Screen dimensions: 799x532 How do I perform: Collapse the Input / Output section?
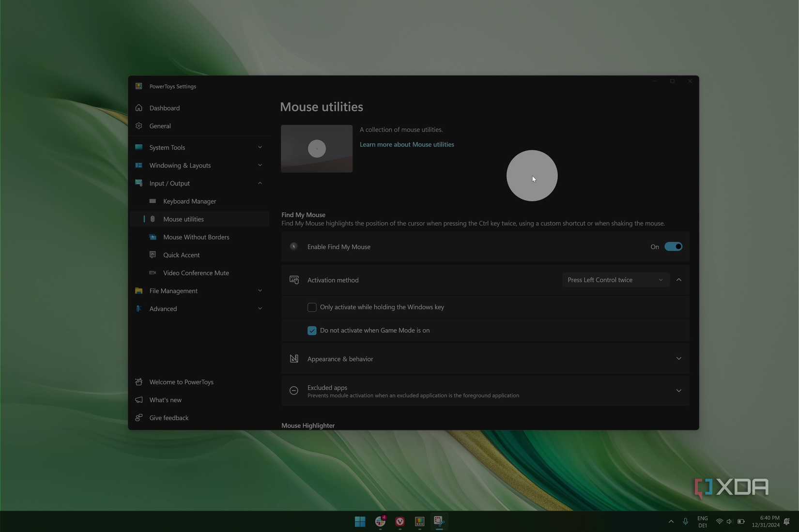(x=199, y=183)
